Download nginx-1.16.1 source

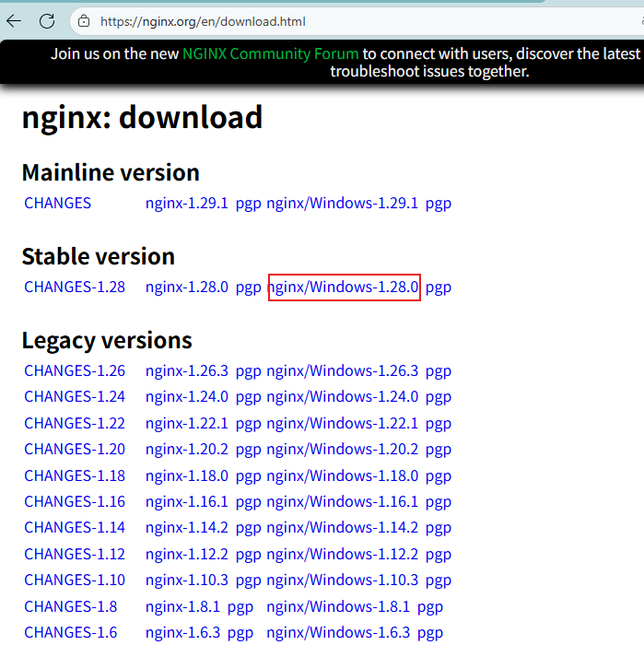point(187,502)
